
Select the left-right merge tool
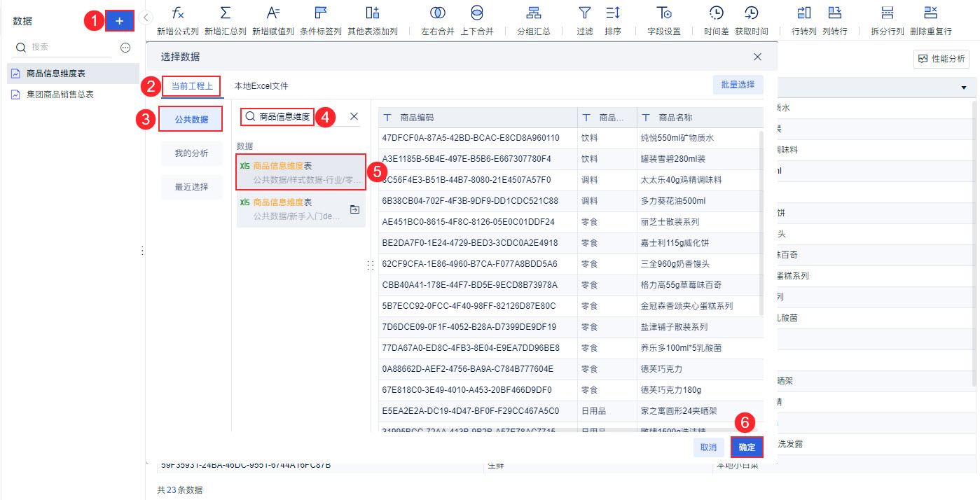click(438, 21)
